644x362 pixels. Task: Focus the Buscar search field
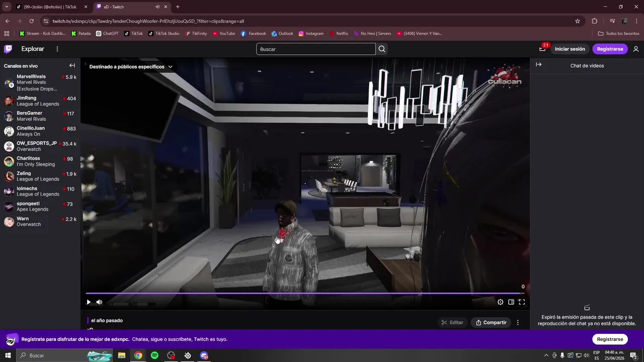click(315, 49)
